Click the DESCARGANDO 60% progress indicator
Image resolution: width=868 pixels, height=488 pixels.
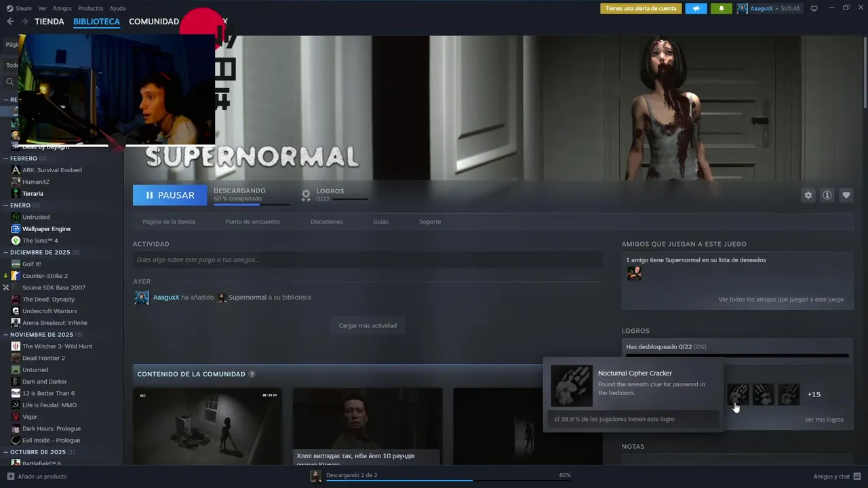point(252,195)
